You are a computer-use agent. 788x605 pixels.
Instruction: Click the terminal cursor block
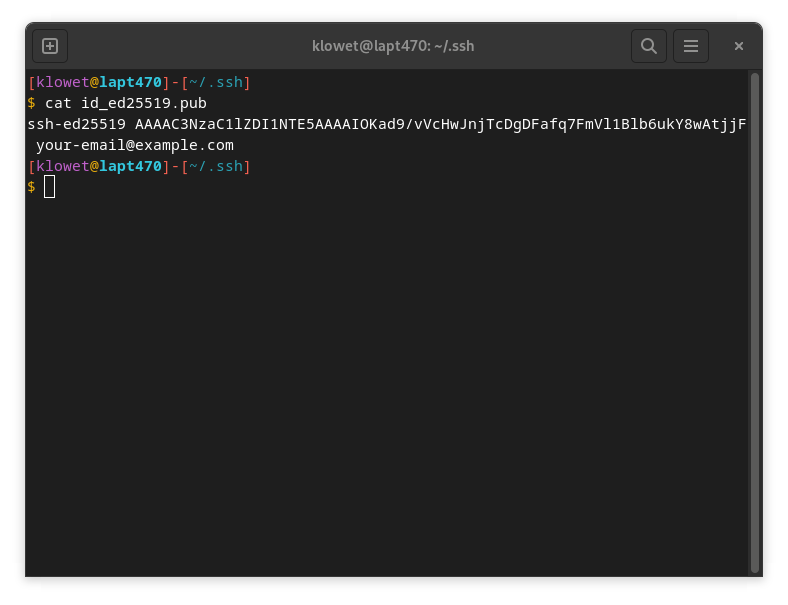coord(50,187)
